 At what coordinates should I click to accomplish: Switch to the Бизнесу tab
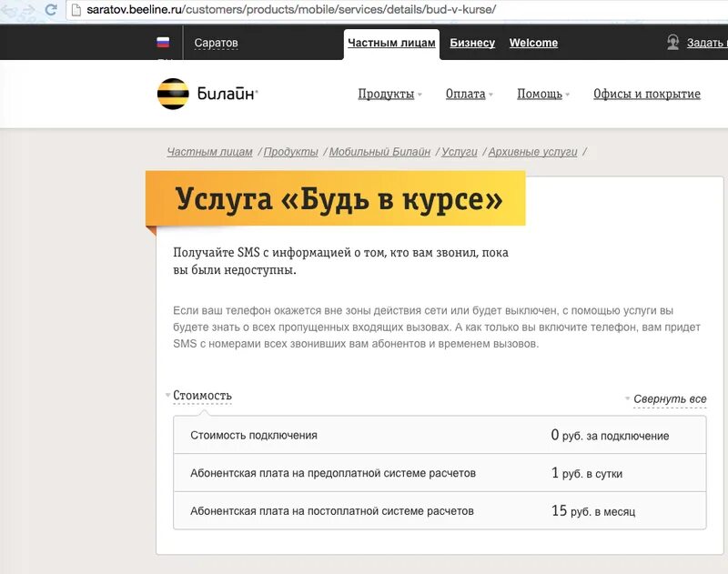[472, 43]
